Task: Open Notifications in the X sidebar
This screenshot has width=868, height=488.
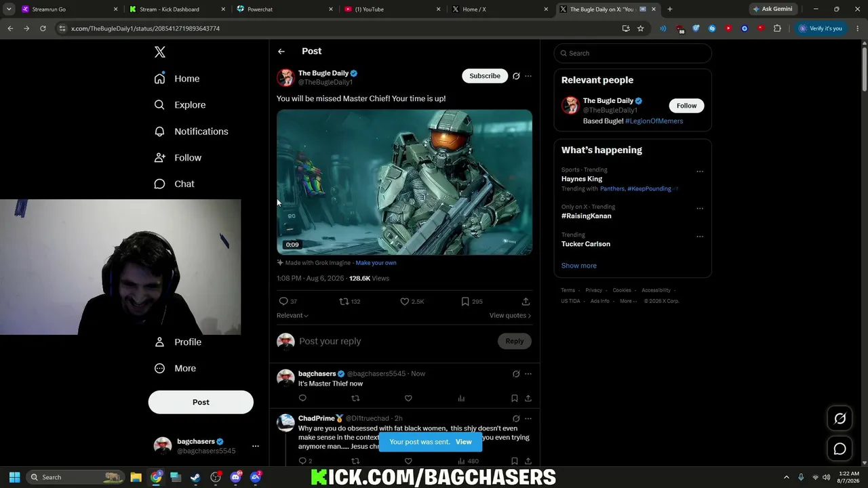Action: 191,131
